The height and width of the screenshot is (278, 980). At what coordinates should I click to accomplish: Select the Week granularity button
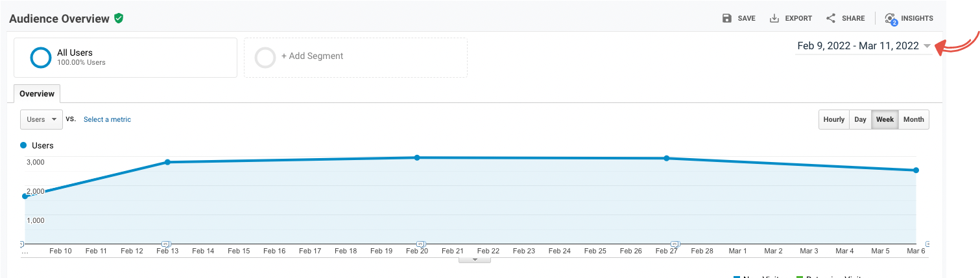click(885, 119)
